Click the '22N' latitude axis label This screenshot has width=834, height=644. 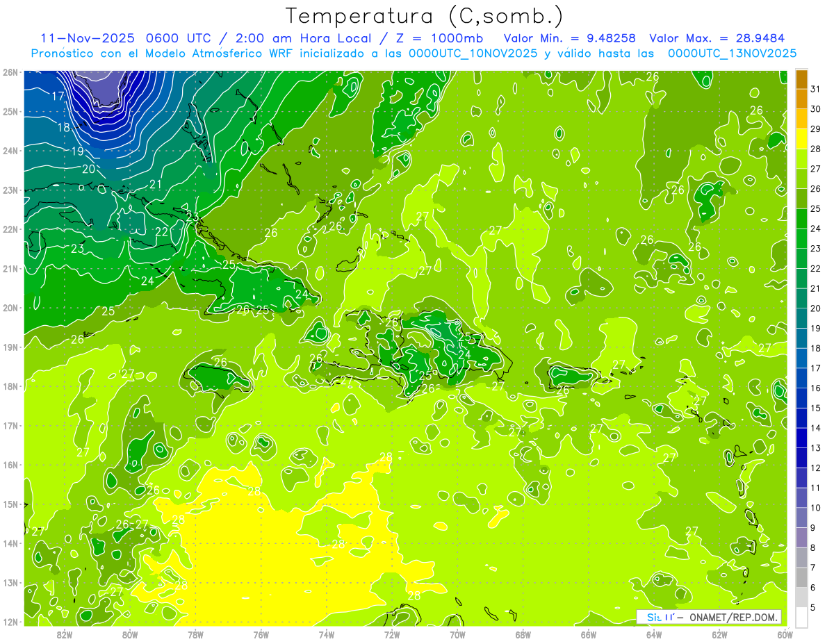click(10, 229)
